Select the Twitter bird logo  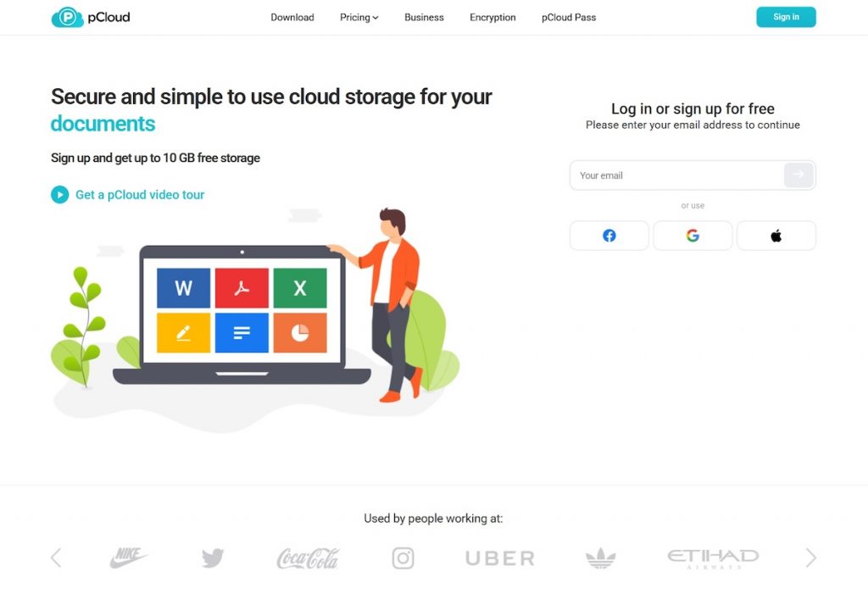(213, 558)
